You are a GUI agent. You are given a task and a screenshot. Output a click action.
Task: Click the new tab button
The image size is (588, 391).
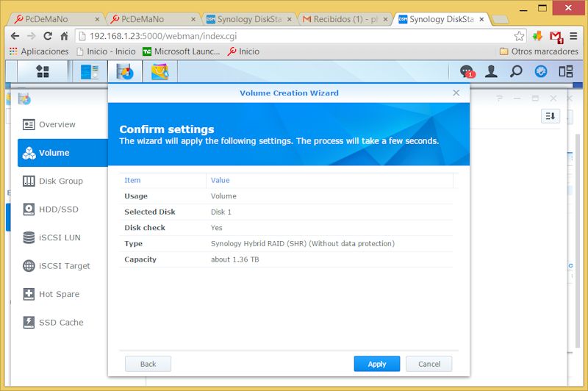[x=500, y=20]
